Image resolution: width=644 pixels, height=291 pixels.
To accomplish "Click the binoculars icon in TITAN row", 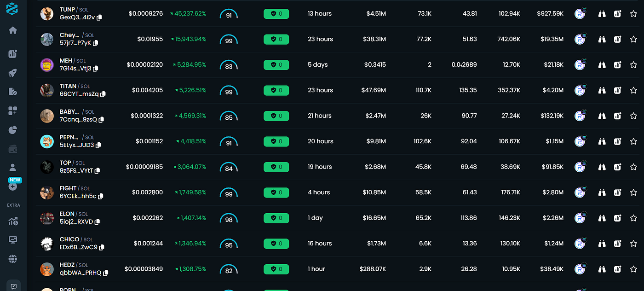I will [x=602, y=90].
